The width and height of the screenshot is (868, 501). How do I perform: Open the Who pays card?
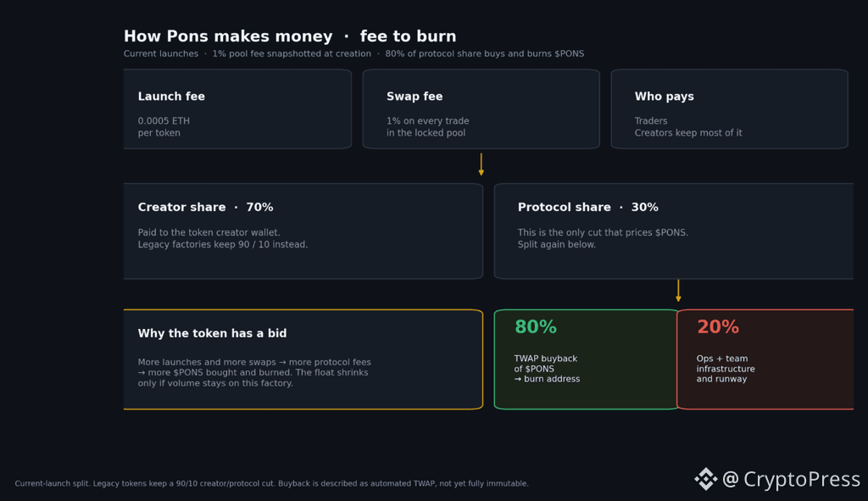(x=729, y=109)
